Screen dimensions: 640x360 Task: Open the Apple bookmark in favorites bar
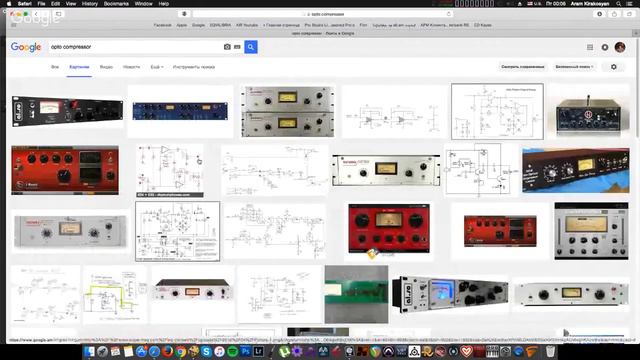[182, 25]
